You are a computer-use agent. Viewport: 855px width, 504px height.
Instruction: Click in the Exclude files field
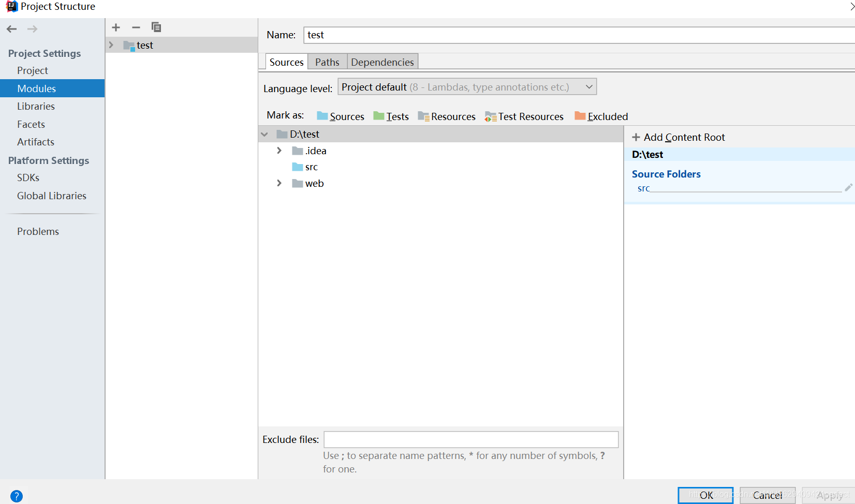471,439
